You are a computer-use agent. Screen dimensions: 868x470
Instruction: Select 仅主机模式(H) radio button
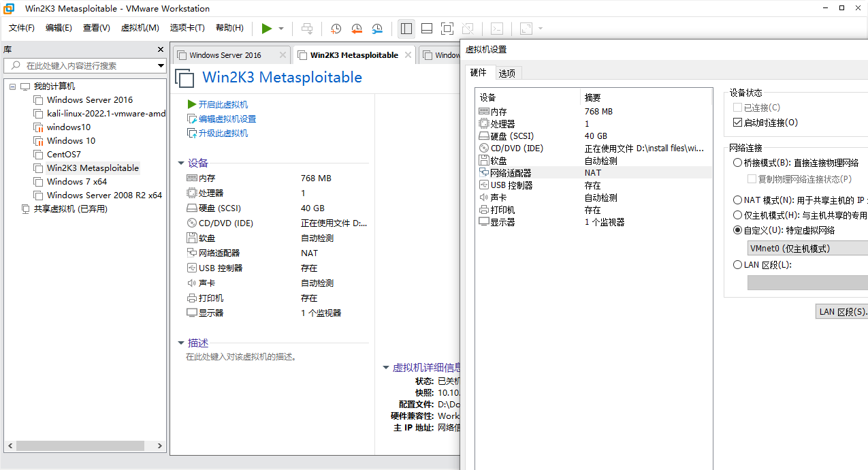737,215
